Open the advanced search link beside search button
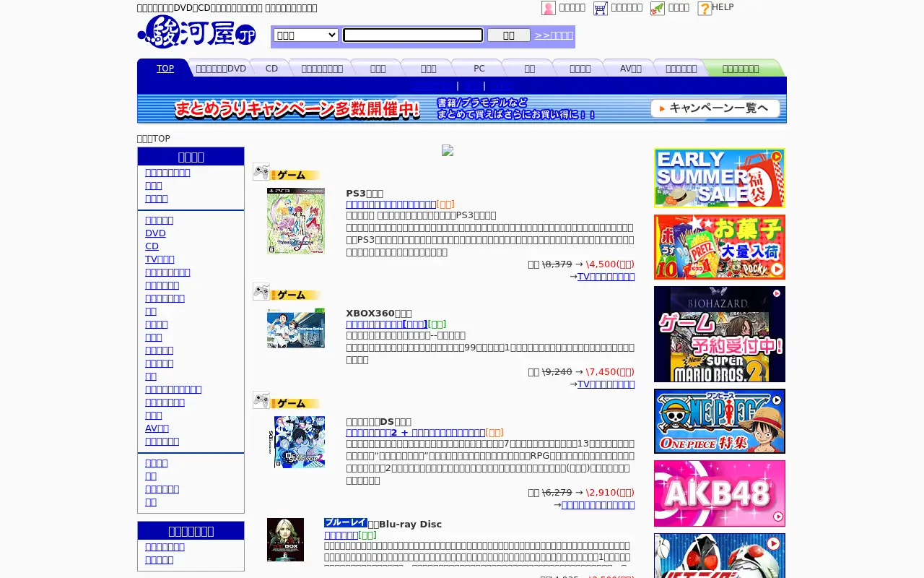This screenshot has width=924, height=578. click(x=554, y=35)
